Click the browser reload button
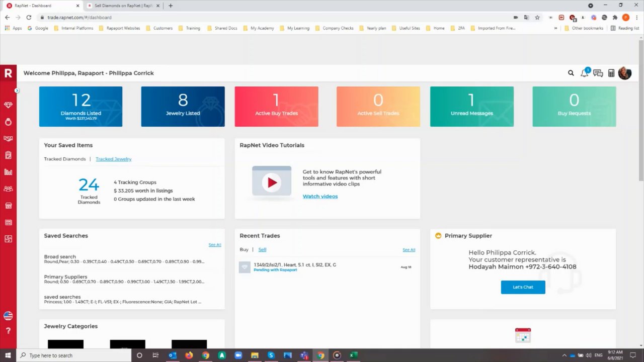 coord(29,17)
